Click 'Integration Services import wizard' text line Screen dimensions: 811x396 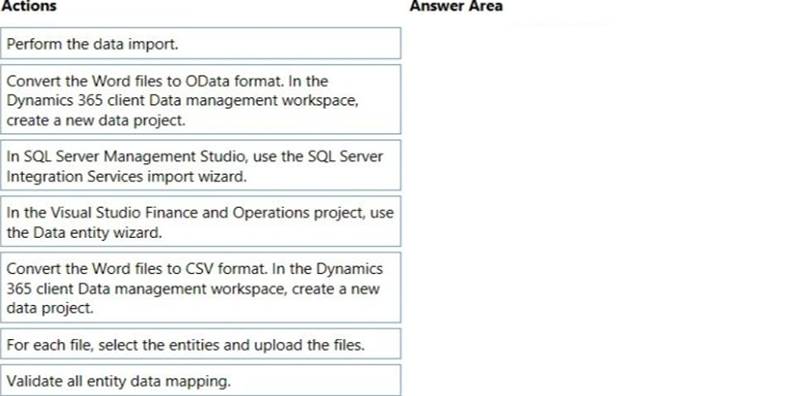(127, 176)
